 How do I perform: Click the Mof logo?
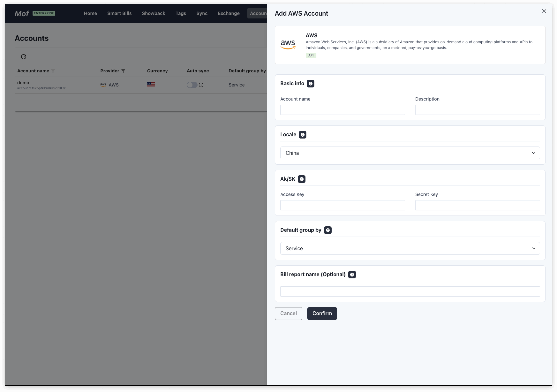(x=22, y=14)
